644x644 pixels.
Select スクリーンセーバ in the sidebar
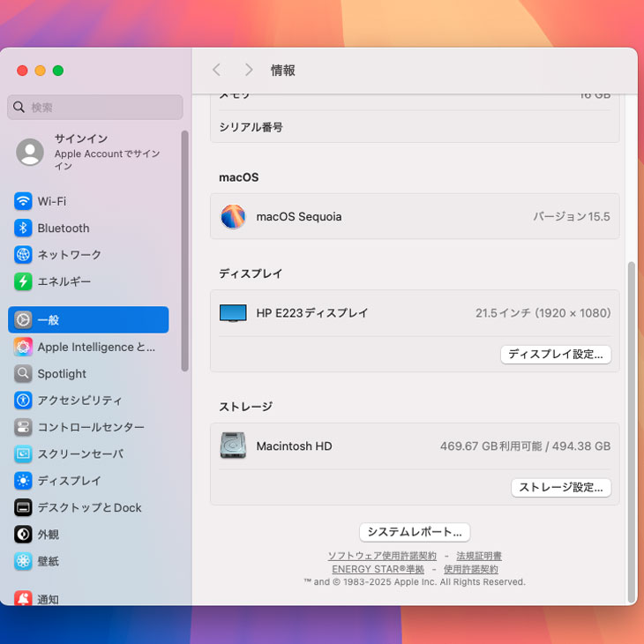88,453
